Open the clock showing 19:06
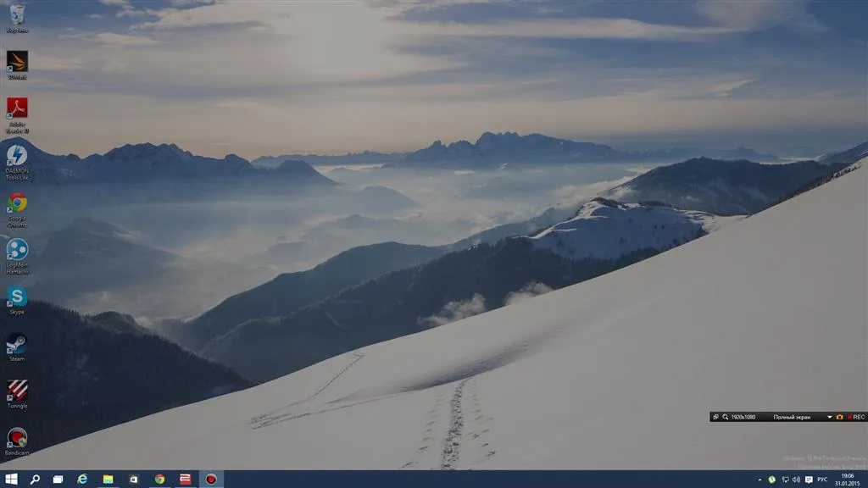Screen dimensions: 868x488 pyautogui.click(x=847, y=480)
